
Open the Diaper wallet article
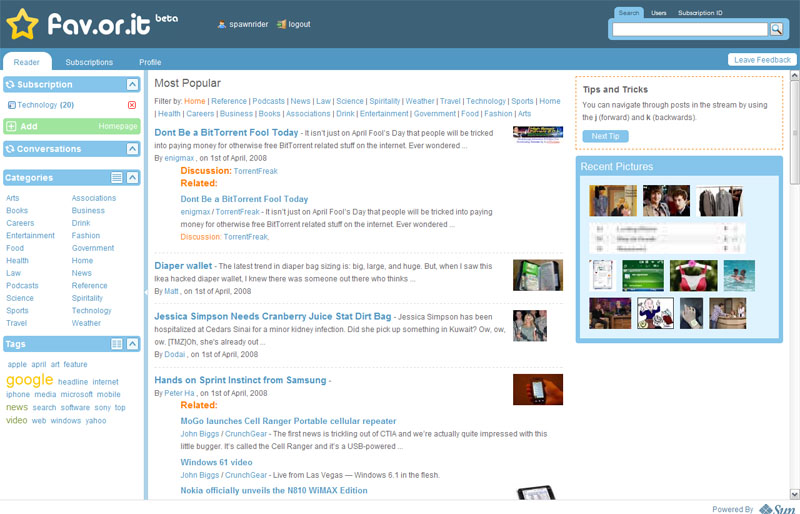[183, 265]
